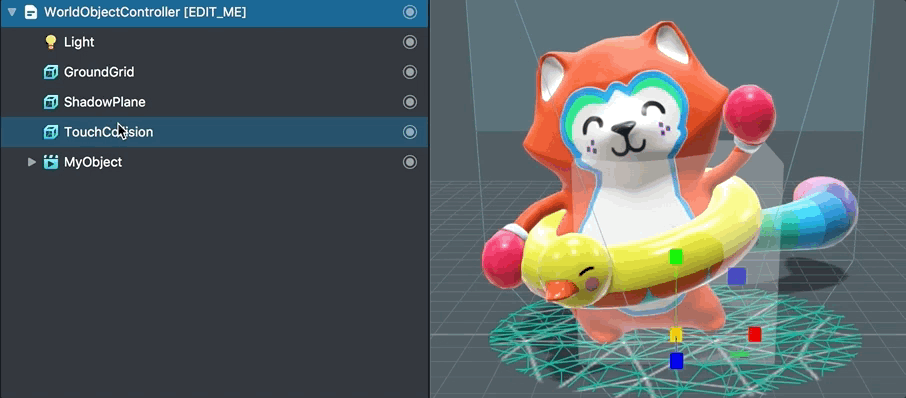Collapse the WorldObjectController [EDIT_ME] tree
Screen dimensions: 906x398
click(x=12, y=12)
